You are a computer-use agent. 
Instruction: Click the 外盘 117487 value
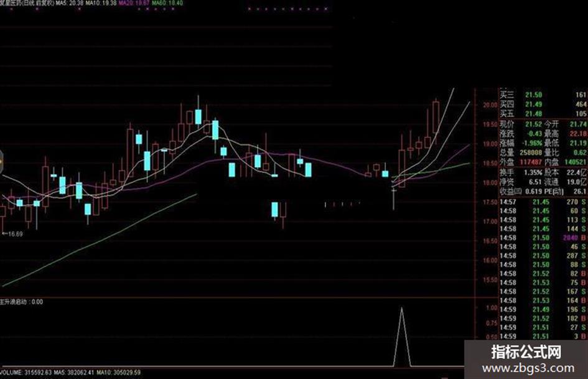click(521, 162)
